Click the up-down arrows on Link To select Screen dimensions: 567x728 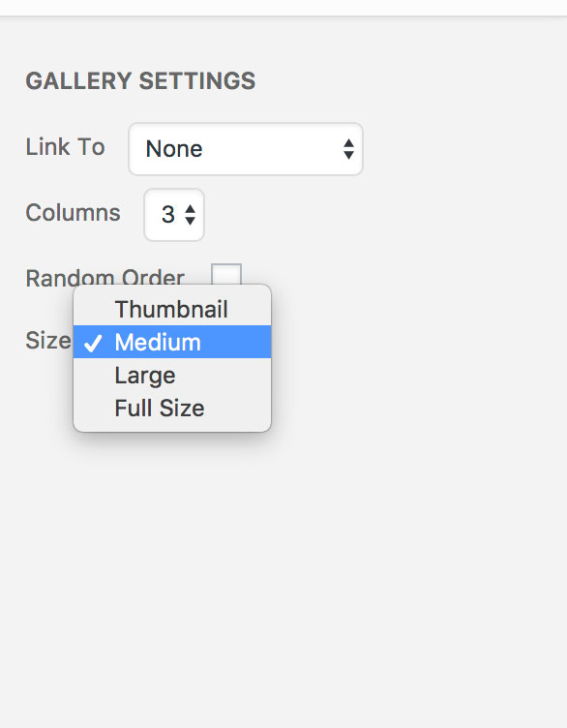(x=348, y=149)
